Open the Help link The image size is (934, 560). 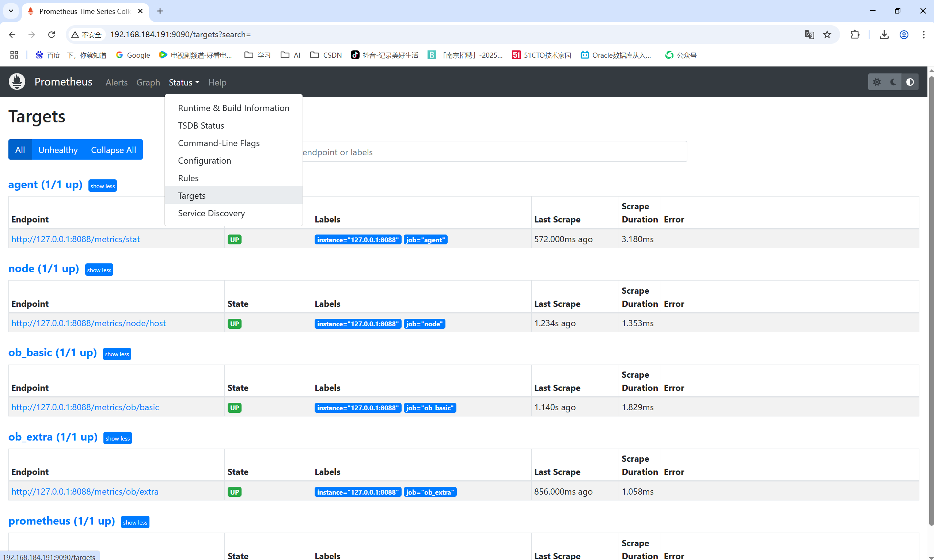pyautogui.click(x=217, y=82)
